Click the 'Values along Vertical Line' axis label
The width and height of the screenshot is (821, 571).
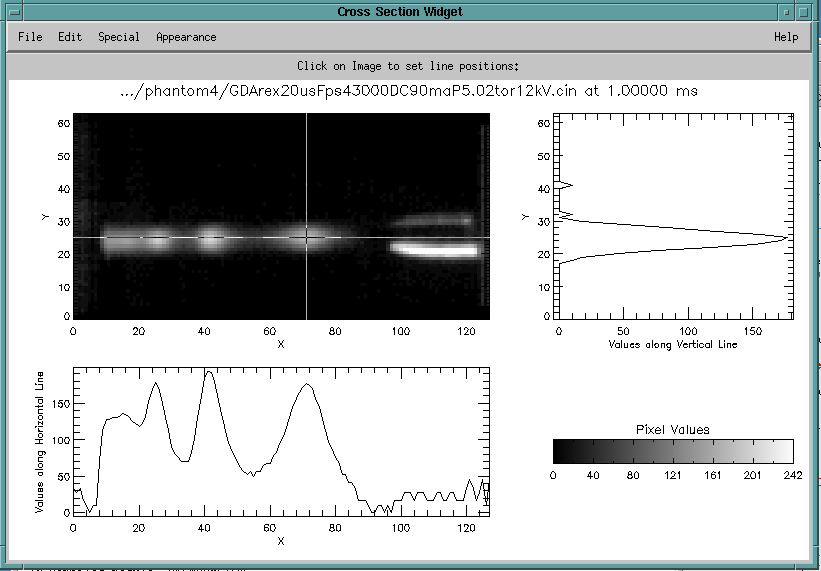click(x=673, y=344)
